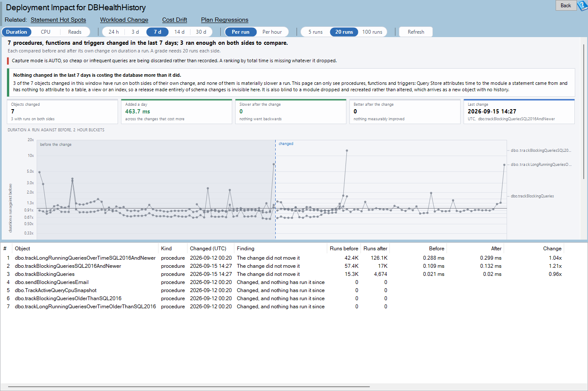The image size is (588, 391).
Task: Set the time window to 30 d
Action: [201, 32]
